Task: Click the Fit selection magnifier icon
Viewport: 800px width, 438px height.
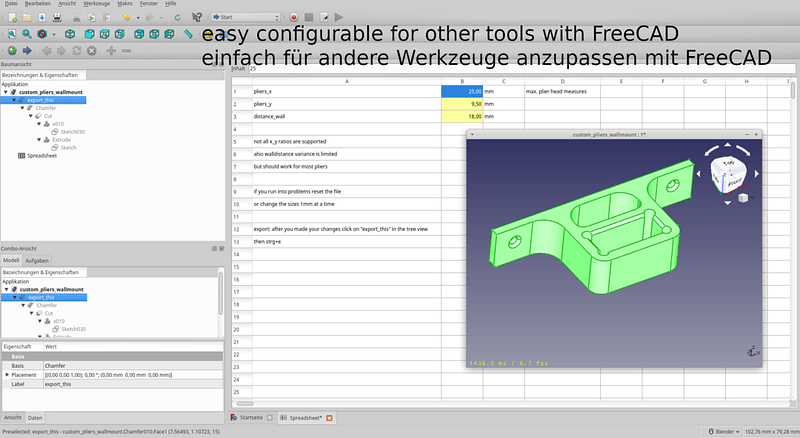Action: [27, 34]
